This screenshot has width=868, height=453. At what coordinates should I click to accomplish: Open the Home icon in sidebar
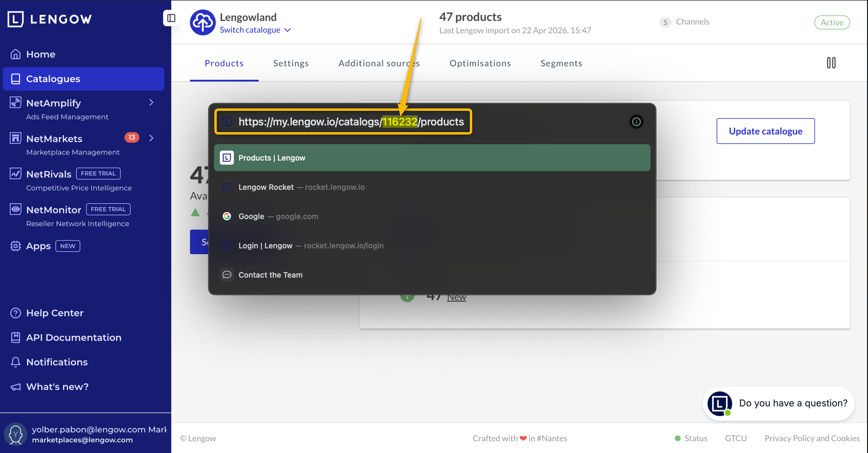[15, 54]
